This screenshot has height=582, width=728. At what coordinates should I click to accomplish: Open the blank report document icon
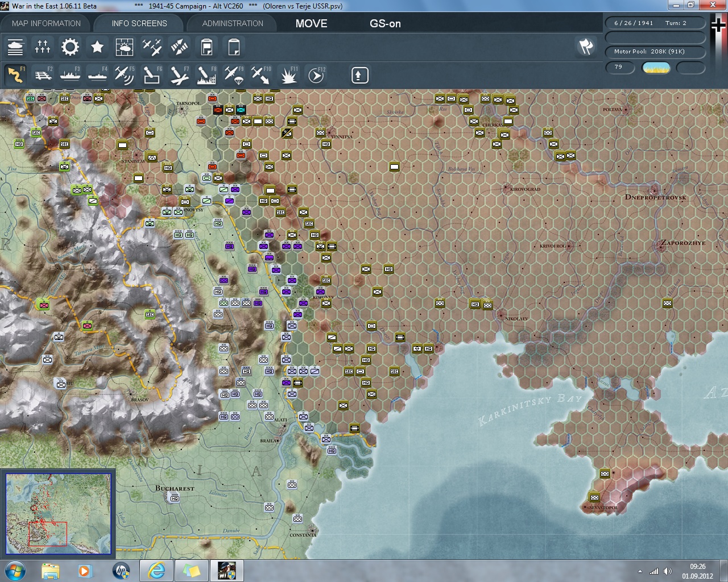(x=234, y=47)
